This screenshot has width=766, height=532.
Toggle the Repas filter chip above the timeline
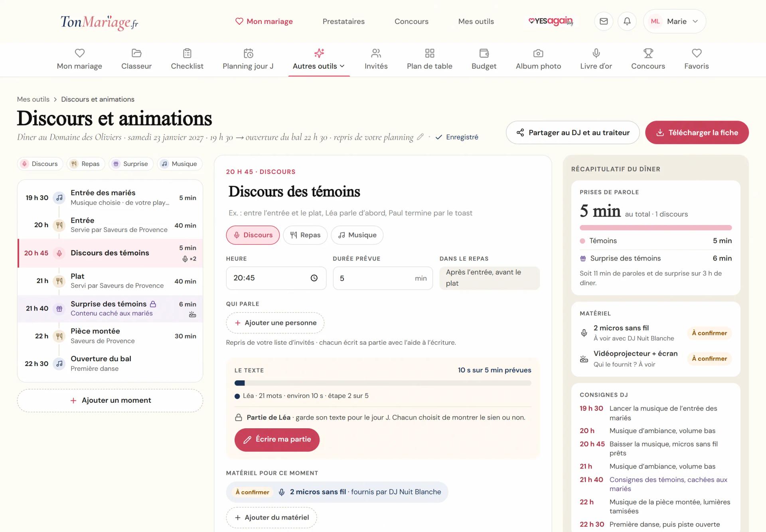click(86, 164)
